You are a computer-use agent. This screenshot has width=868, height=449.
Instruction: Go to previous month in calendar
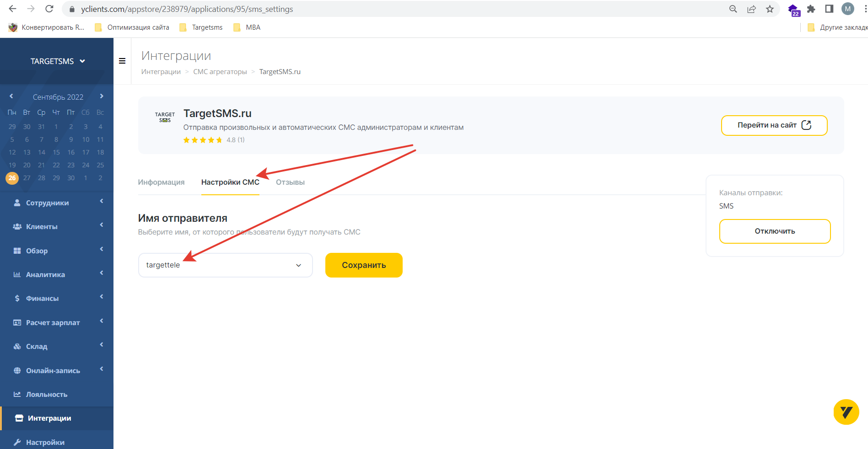pyautogui.click(x=11, y=96)
